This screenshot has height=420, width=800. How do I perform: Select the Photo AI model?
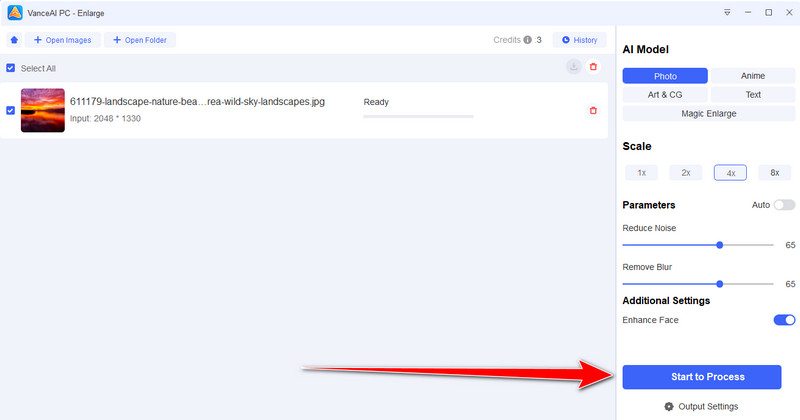click(x=665, y=76)
